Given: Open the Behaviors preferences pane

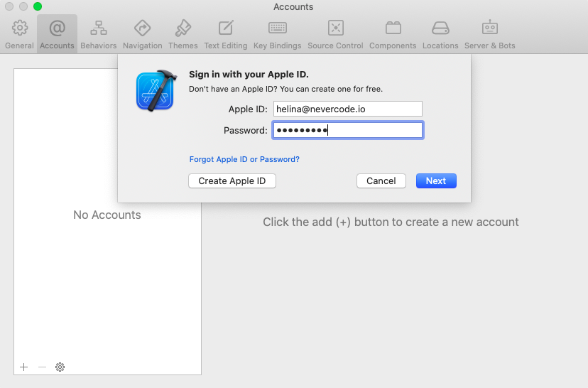Looking at the screenshot, I should 99,35.
